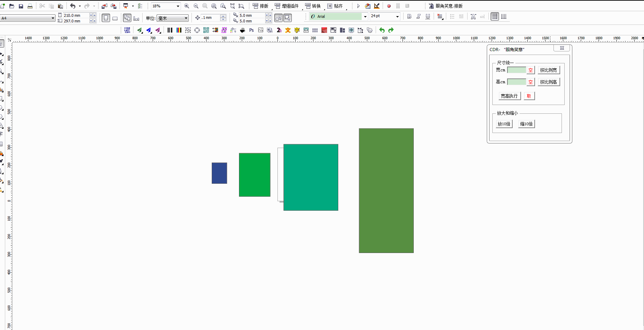The height and width of the screenshot is (330, 644).
Task: Clear width with the 空 button beside 宽cm
Action: click(531, 70)
